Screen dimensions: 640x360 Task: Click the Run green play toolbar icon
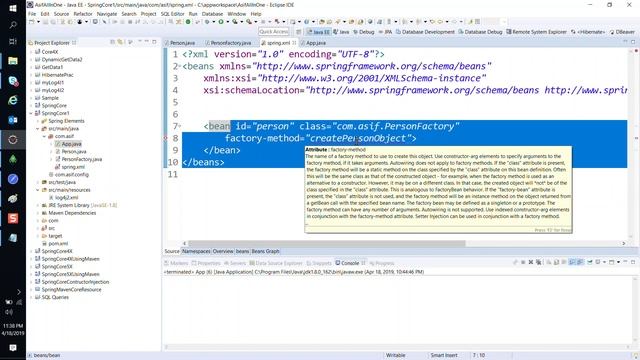[x=221, y=22]
